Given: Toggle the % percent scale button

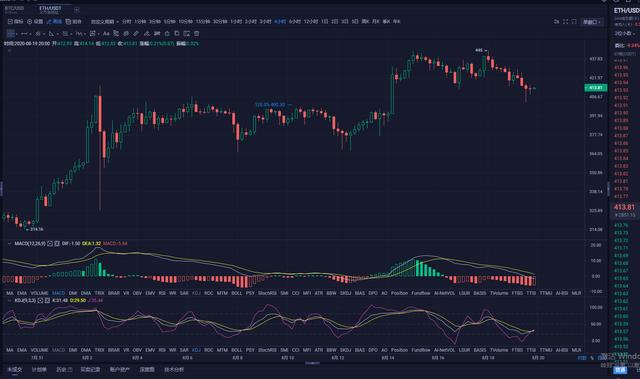Looking at the screenshot, I should click(592, 358).
